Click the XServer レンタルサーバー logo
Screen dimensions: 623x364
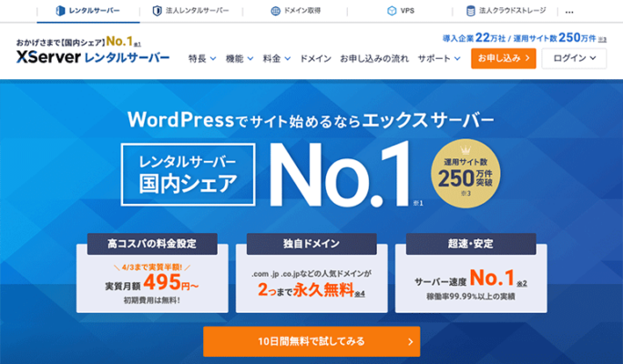(93, 57)
